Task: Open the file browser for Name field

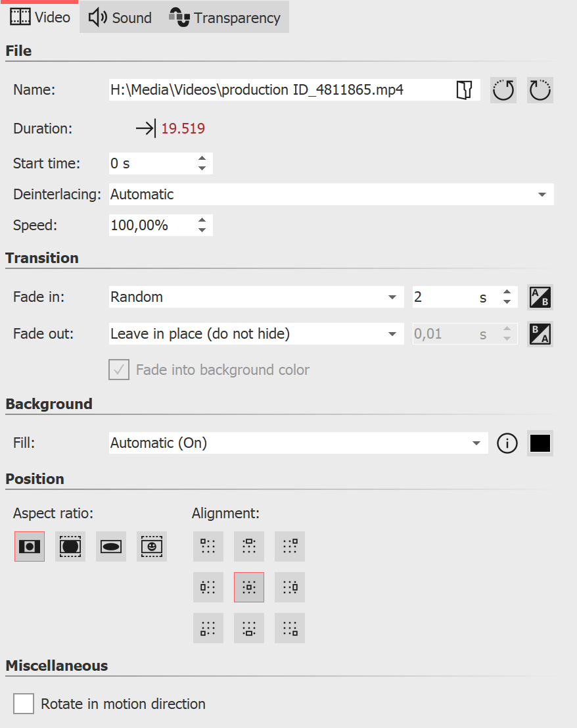Action: (x=465, y=90)
